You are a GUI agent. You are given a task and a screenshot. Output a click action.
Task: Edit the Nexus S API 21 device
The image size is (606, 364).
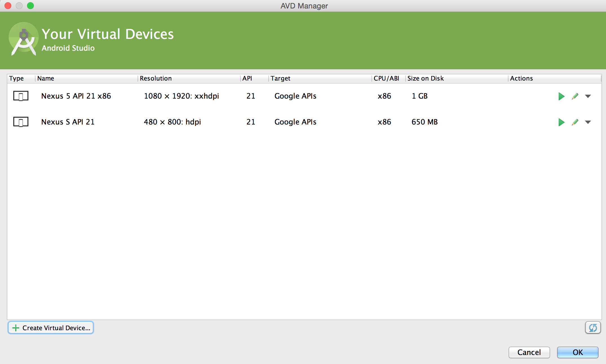tap(575, 122)
